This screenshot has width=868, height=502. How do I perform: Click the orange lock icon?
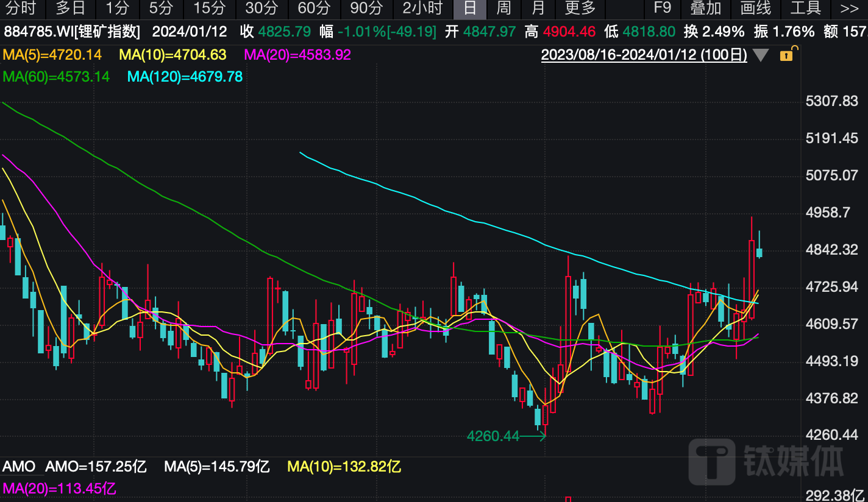(x=787, y=55)
